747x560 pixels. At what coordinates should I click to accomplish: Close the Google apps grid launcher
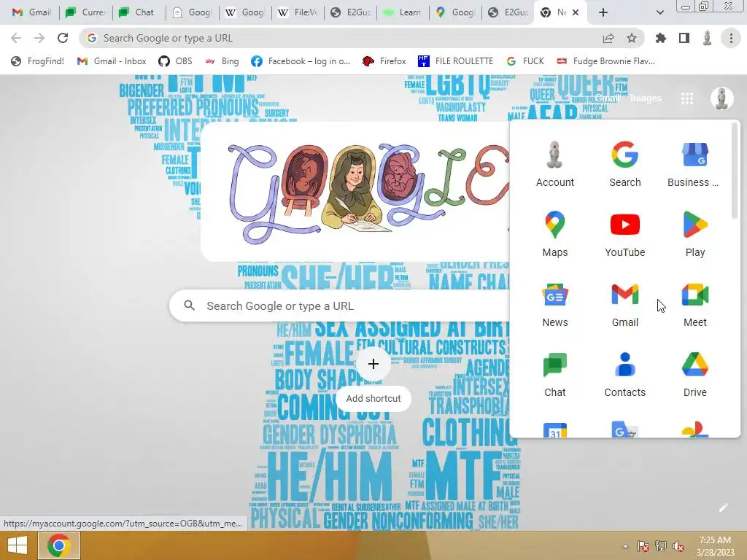pyautogui.click(x=686, y=98)
